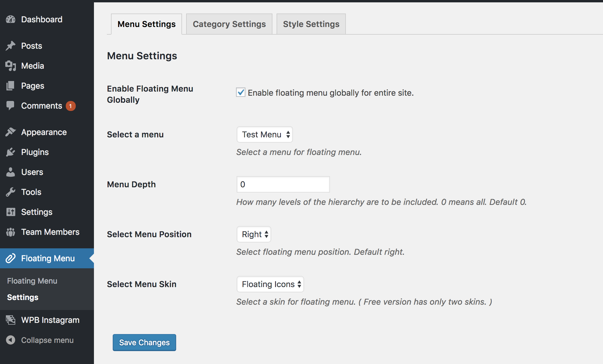Click the 'How many levels of the hierarchy' hint
The height and width of the screenshot is (364, 603).
(x=381, y=202)
